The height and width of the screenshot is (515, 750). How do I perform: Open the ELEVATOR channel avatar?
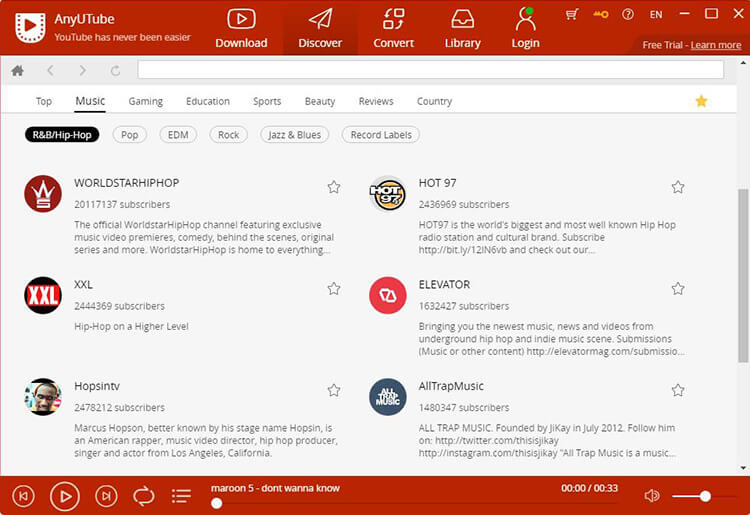click(x=387, y=295)
